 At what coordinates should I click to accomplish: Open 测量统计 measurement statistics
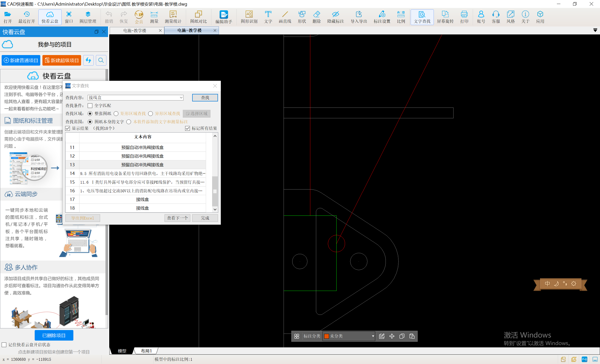coord(173,17)
